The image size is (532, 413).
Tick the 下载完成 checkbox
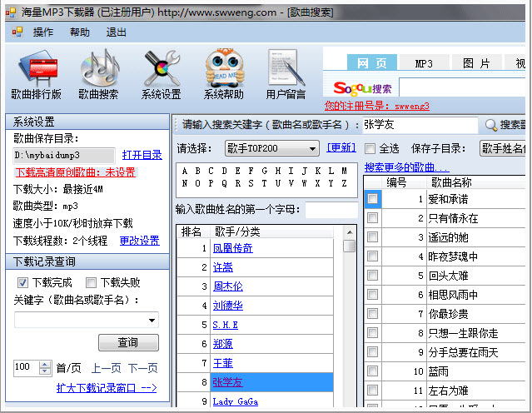(22, 282)
